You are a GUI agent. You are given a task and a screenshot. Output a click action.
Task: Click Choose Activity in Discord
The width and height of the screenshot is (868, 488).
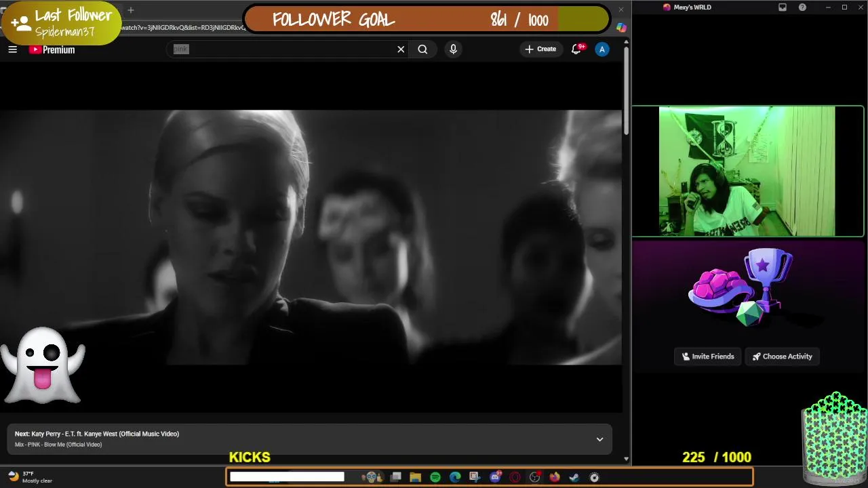click(x=782, y=357)
